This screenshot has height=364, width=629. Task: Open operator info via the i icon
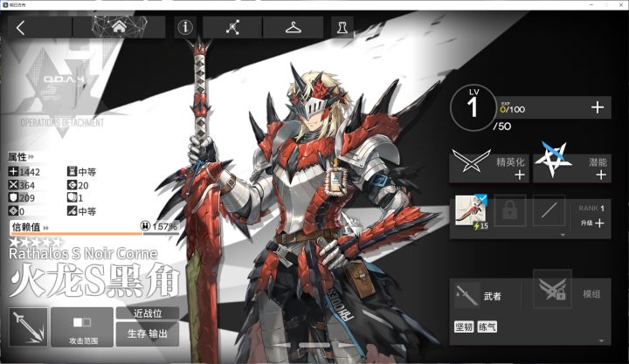tap(185, 27)
